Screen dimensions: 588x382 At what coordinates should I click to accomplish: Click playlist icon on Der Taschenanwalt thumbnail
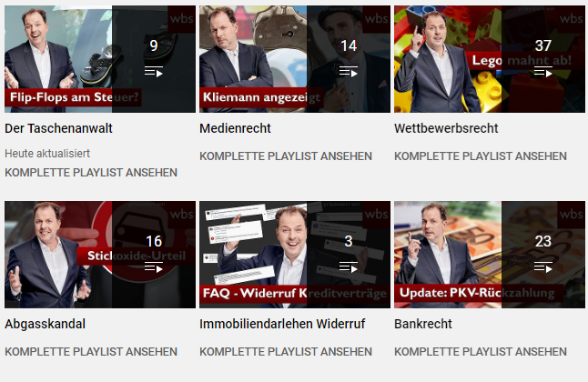154,71
